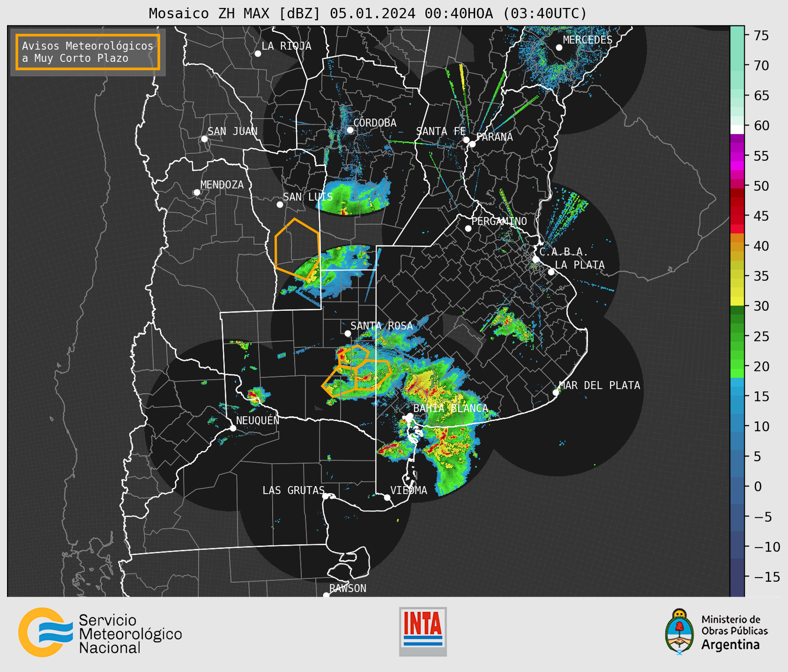Image resolution: width=788 pixels, height=672 pixels.
Task: Click the MERCEDES city marker dot
Action: click(x=559, y=48)
